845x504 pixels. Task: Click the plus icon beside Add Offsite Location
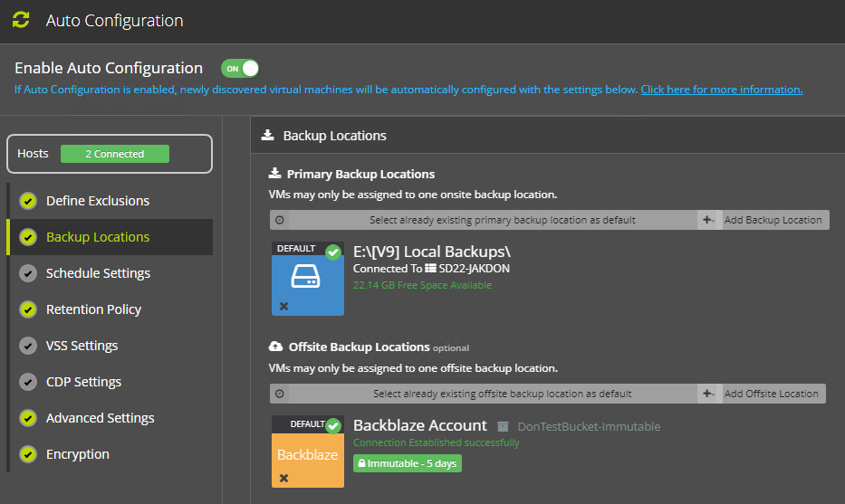click(x=708, y=394)
